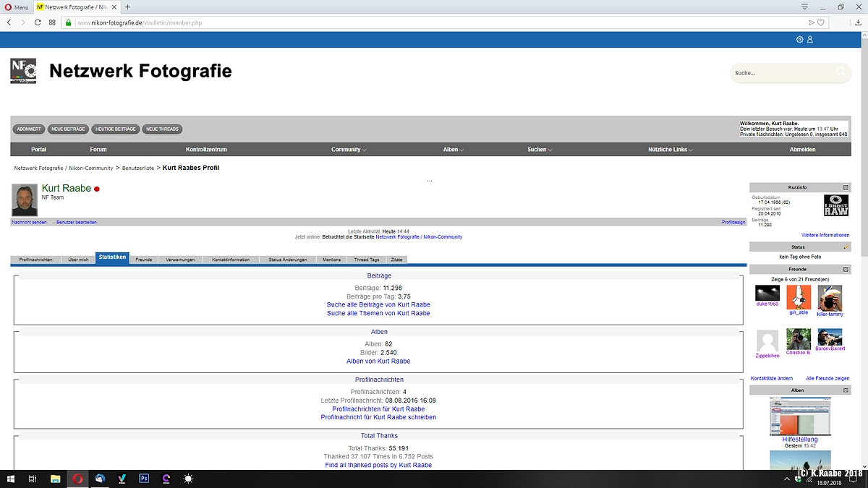Click the green padlock security icon
The image size is (868, 488).
(69, 22)
